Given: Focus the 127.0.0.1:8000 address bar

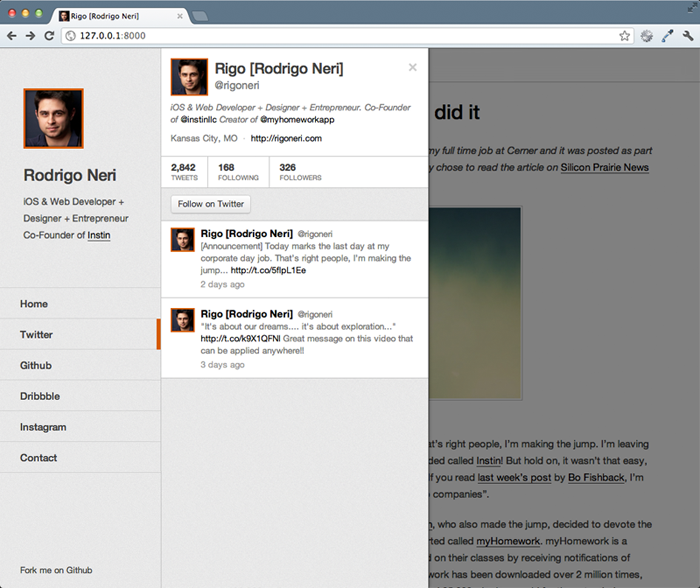Looking at the screenshot, I should [x=347, y=36].
